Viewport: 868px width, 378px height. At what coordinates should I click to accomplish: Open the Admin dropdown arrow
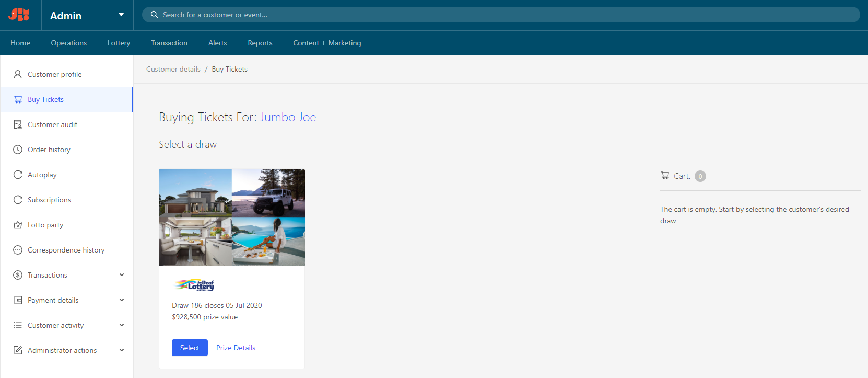[121, 15]
